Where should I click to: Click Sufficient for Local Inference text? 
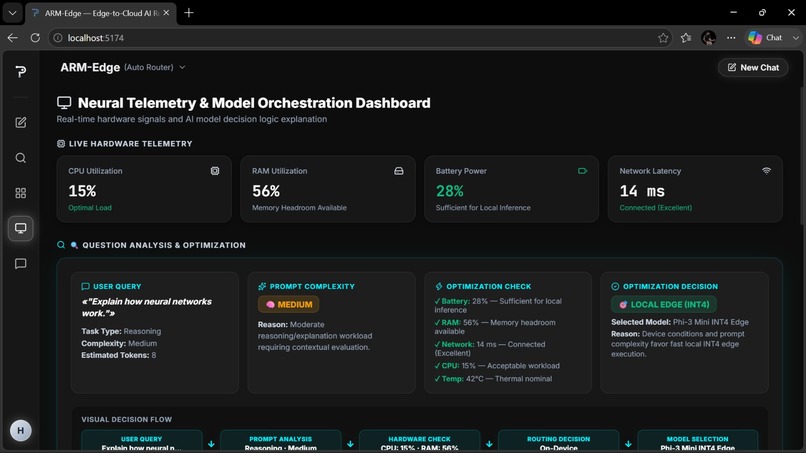tap(483, 208)
